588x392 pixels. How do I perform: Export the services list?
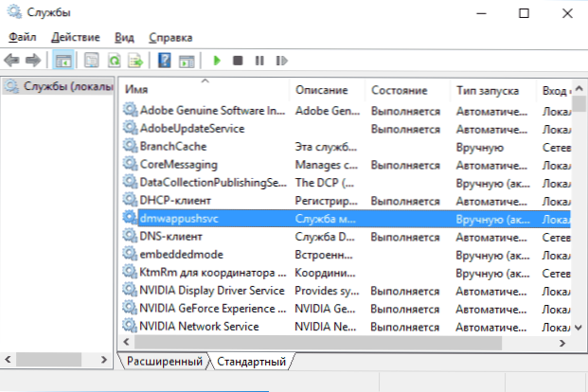pos(135,61)
